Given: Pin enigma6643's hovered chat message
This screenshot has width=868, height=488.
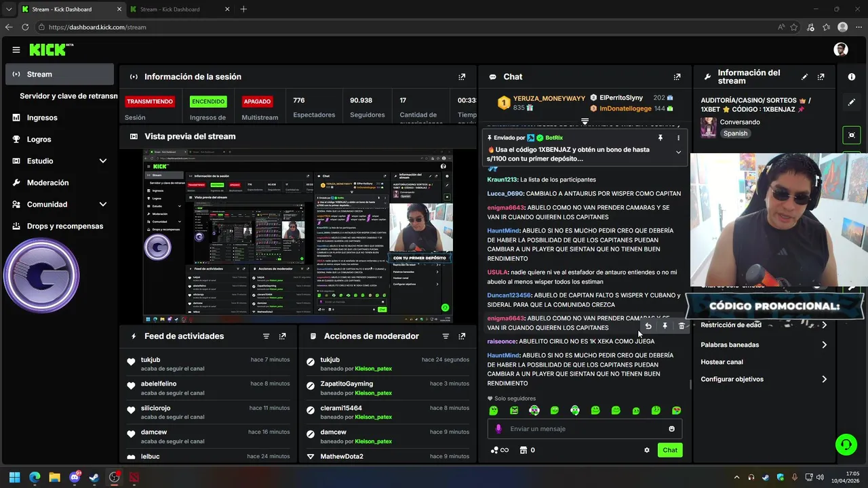Looking at the screenshot, I should 665,326.
